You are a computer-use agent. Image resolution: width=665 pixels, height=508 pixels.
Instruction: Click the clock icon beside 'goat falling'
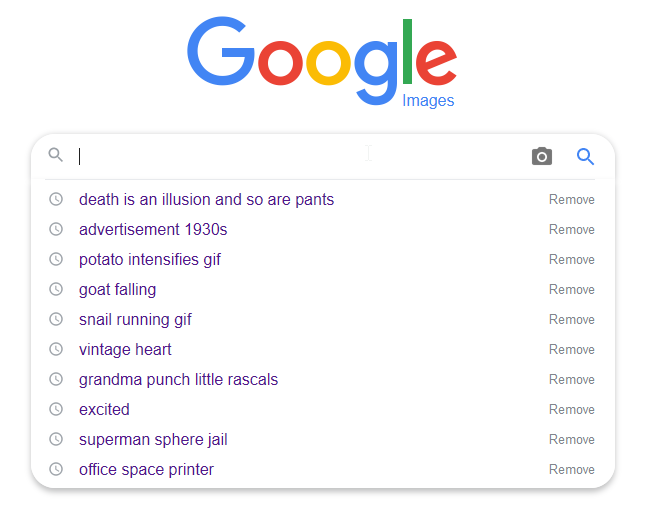pyautogui.click(x=56, y=289)
